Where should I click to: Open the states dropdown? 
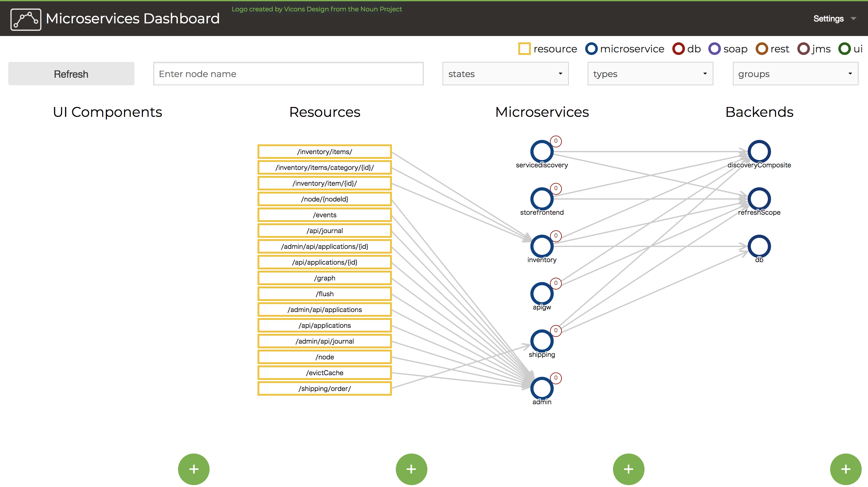tap(505, 74)
